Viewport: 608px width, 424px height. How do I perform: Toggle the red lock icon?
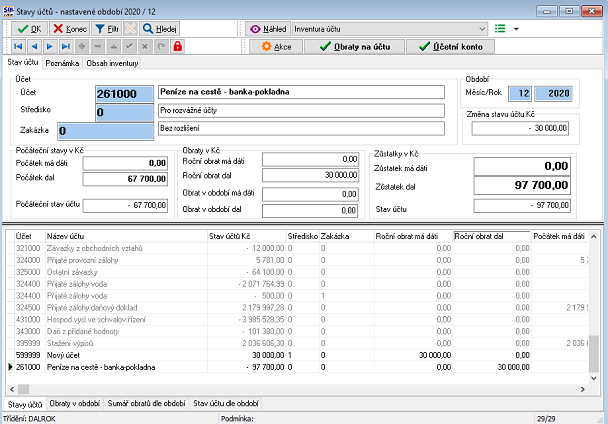[x=178, y=47]
